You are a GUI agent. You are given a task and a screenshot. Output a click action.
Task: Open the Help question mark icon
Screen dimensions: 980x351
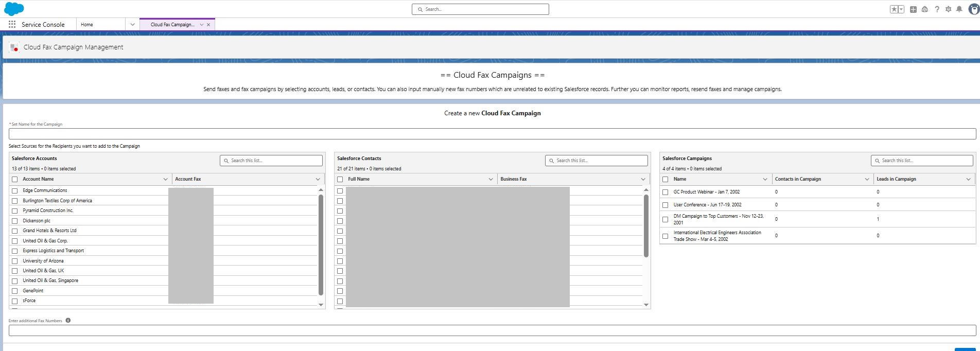click(937, 9)
